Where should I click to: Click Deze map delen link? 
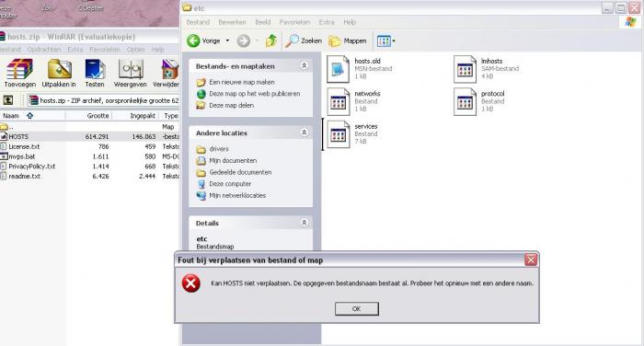231,105
